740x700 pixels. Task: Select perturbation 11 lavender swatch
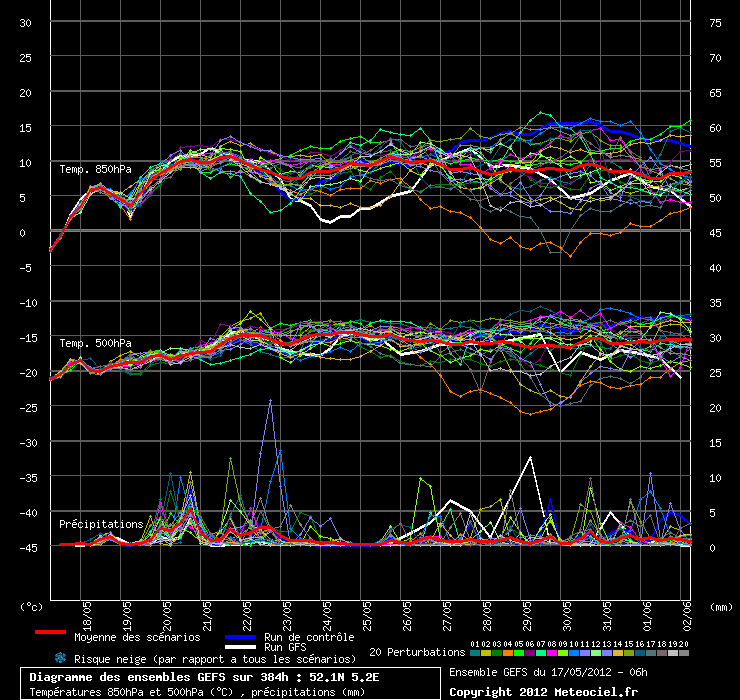click(585, 653)
